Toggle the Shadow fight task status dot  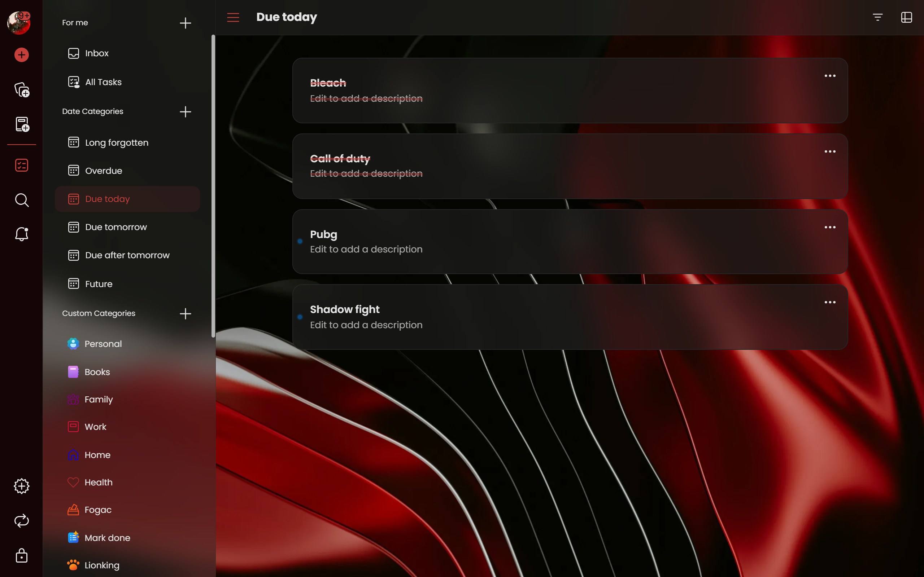click(300, 317)
